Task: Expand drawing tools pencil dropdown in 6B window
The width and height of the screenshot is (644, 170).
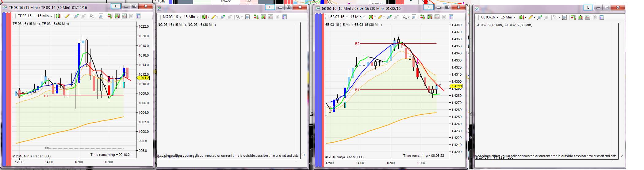Action: pyautogui.click(x=384, y=17)
